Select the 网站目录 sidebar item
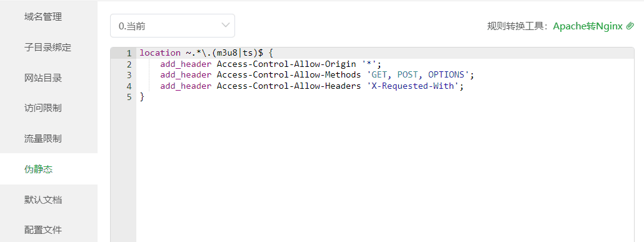Viewport: 644px width, 242px height. [43, 78]
